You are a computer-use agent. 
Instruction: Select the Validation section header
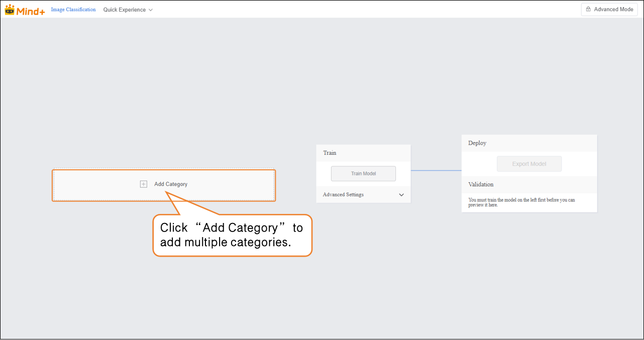click(x=481, y=184)
